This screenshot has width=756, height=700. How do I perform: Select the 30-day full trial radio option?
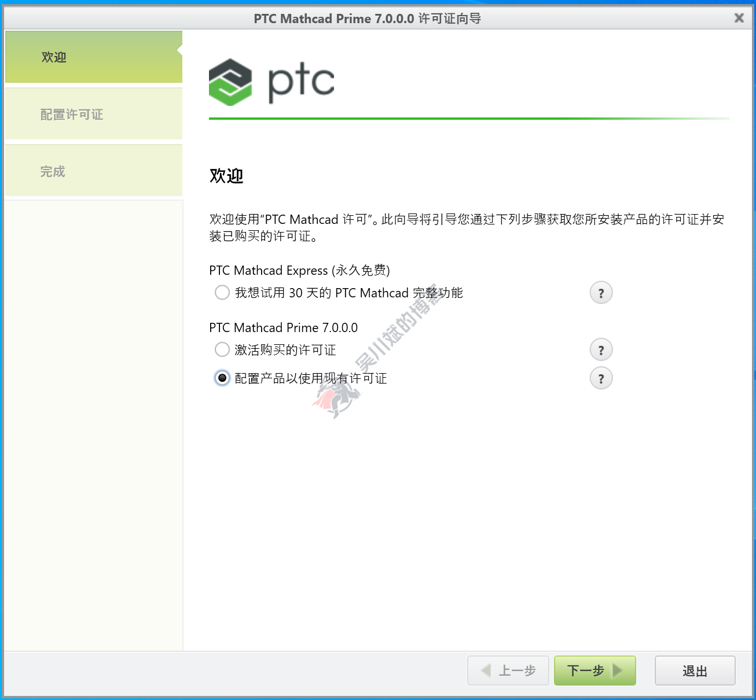click(222, 293)
